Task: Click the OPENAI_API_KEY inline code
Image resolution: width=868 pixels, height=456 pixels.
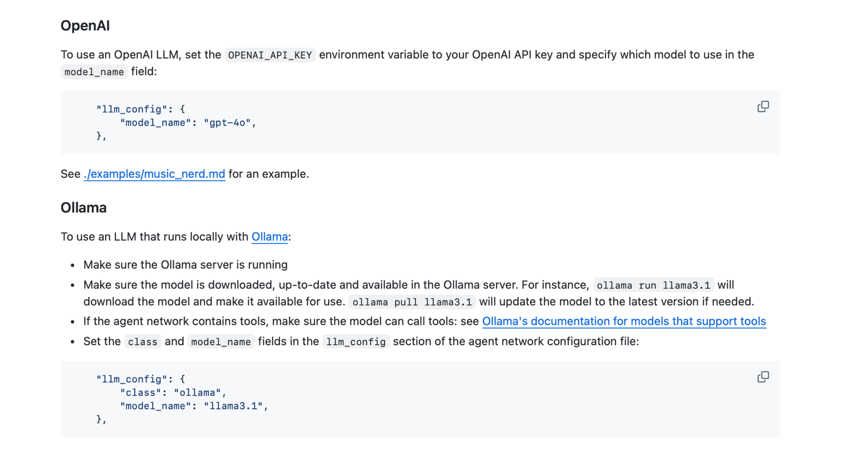Action: [x=270, y=55]
